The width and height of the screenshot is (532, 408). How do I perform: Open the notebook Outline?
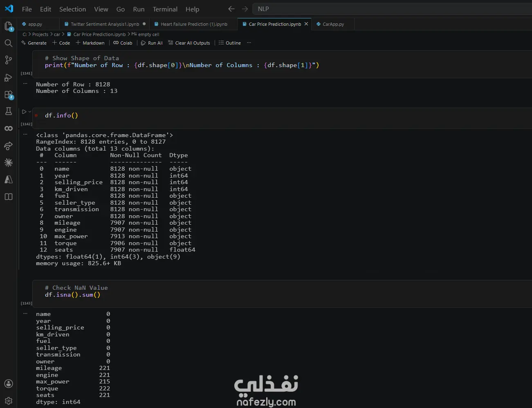click(229, 43)
